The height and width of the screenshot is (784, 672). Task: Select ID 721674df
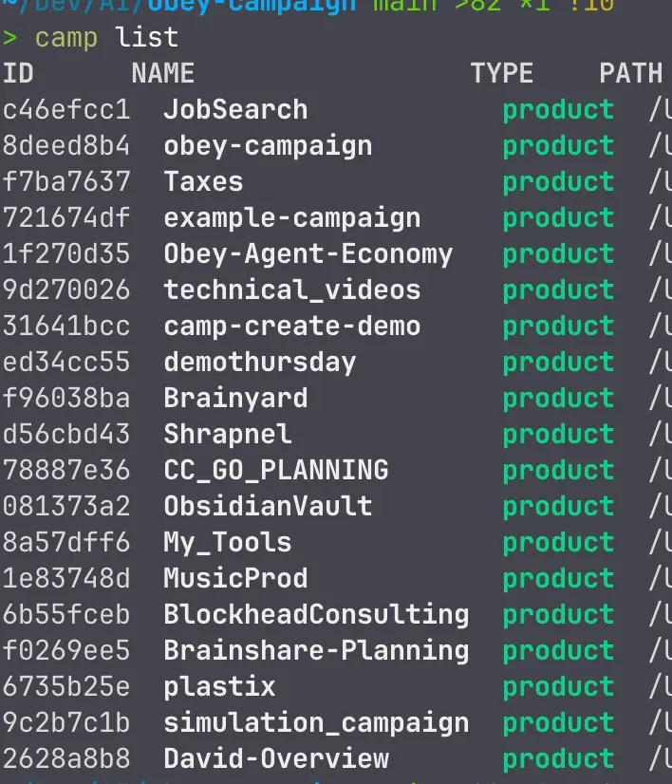(x=66, y=217)
